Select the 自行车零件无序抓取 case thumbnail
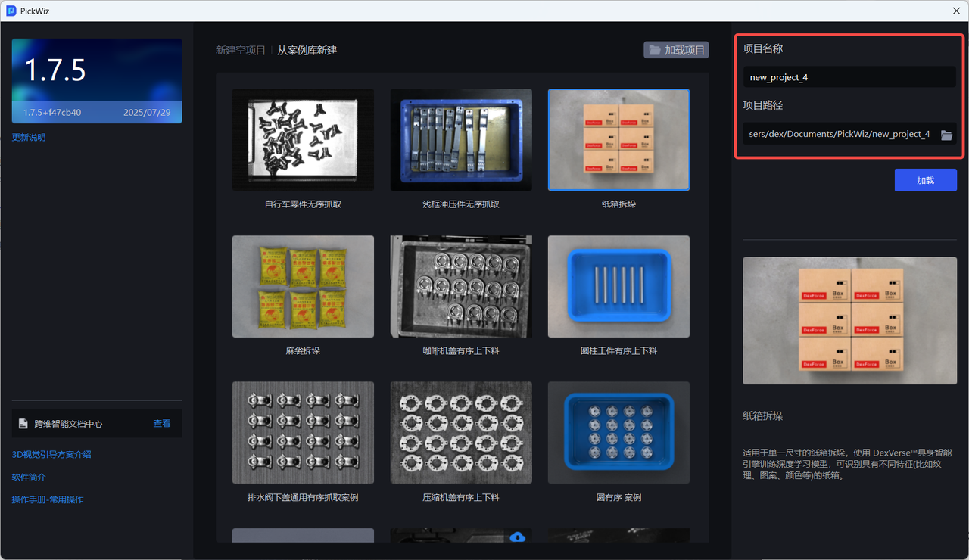969x560 pixels. pyautogui.click(x=303, y=140)
